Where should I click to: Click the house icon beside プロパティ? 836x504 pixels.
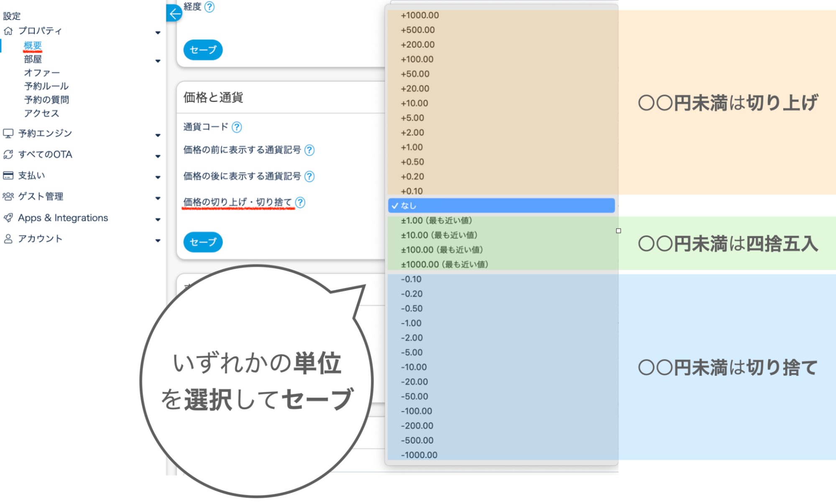[8, 31]
